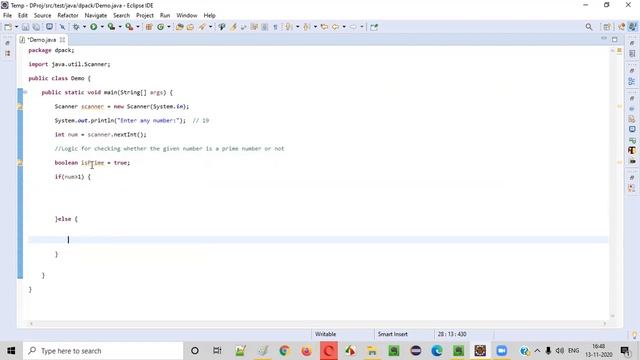
Task: Expand the Run dropdown arrow
Action: pos(102,27)
